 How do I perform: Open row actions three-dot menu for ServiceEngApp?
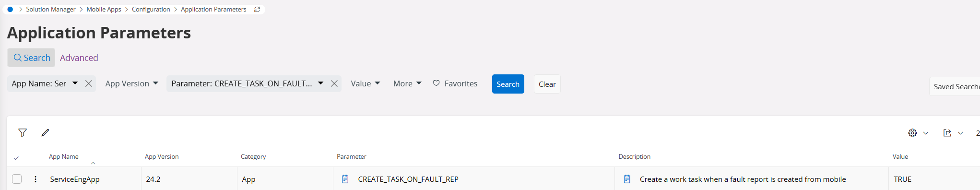tap(35, 179)
